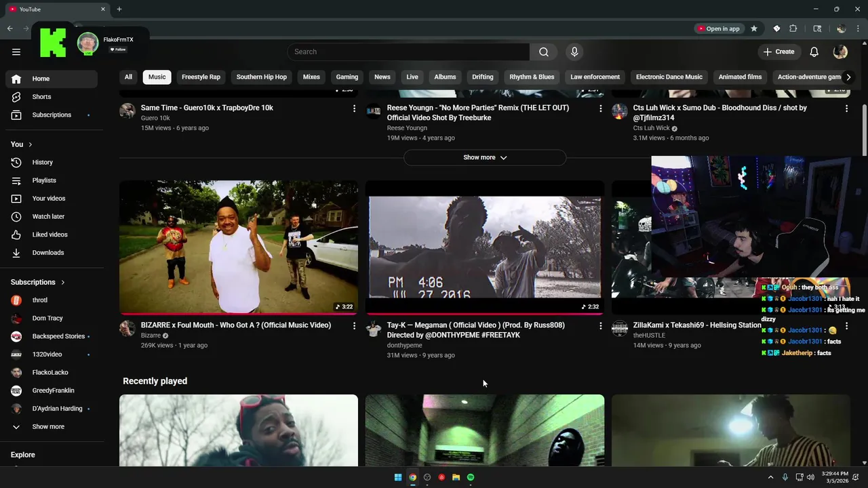
Task: Open Liked videos list
Action: tap(52, 235)
